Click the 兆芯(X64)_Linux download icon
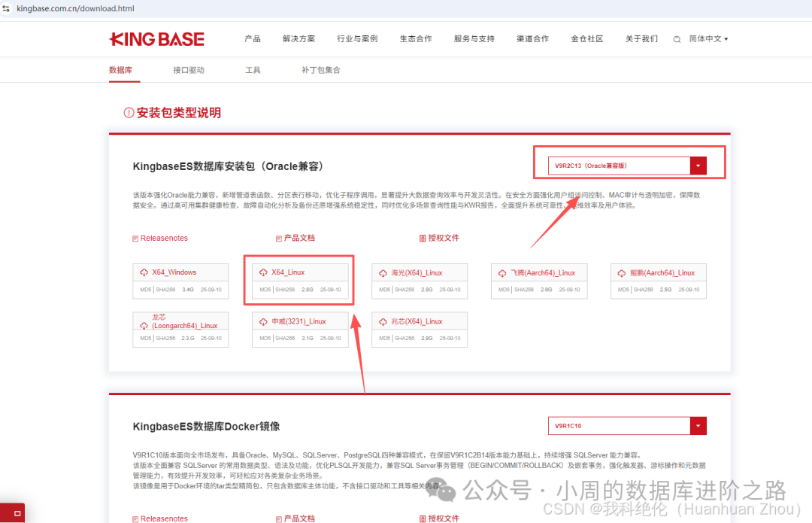The height and width of the screenshot is (523, 812). pyautogui.click(x=383, y=321)
